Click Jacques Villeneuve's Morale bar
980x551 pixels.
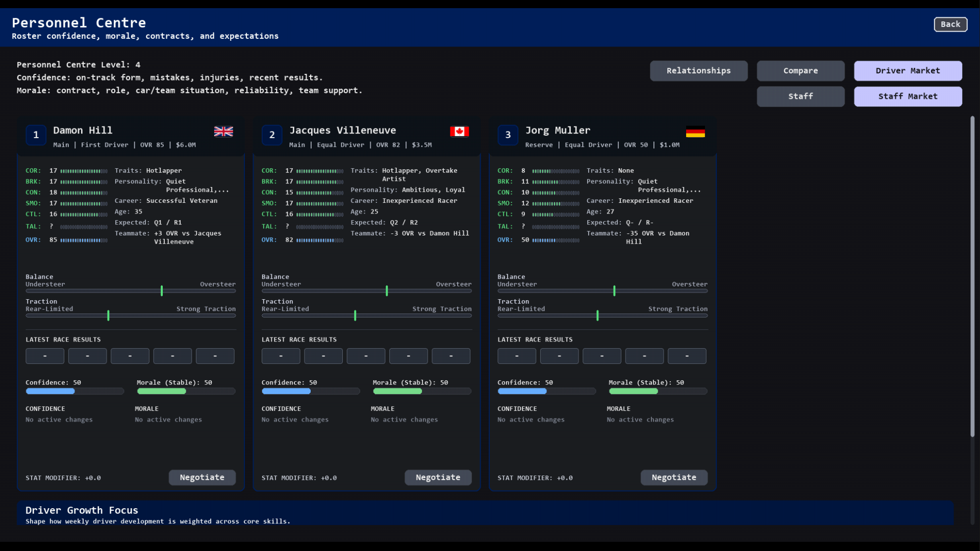point(422,391)
